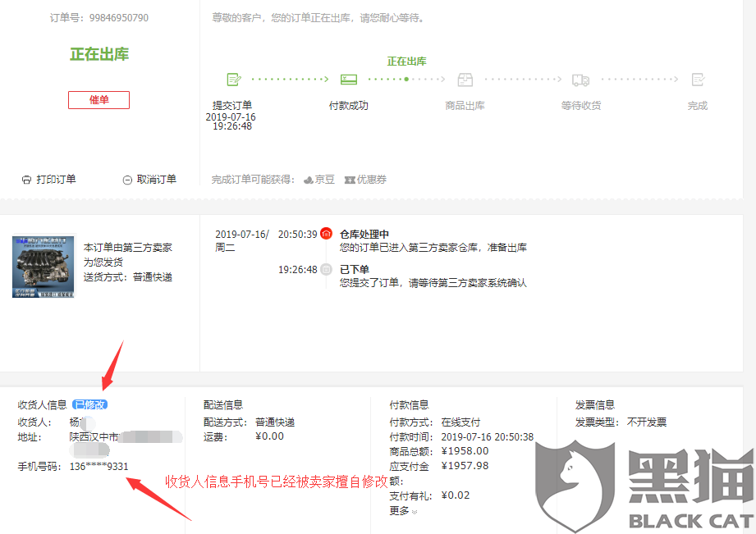Click the 完成 final step icon
Viewport: 756px width, 534px height.
point(697,79)
